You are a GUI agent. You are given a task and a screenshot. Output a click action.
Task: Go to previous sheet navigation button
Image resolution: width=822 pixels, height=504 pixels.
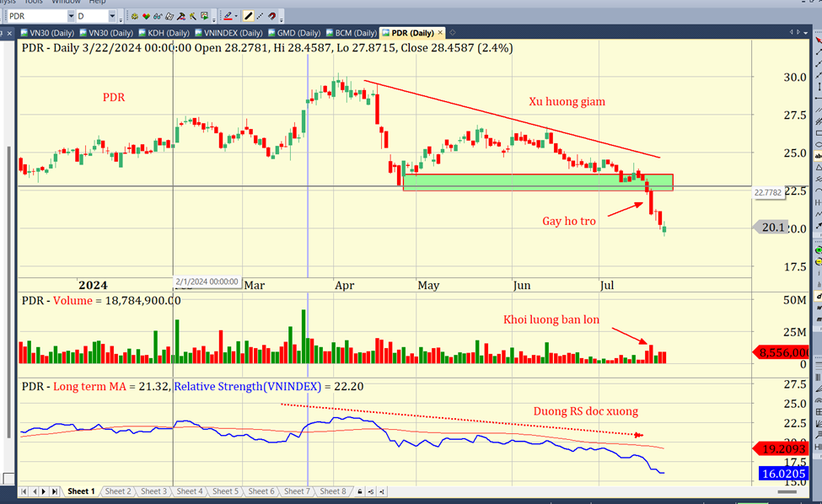click(x=35, y=491)
